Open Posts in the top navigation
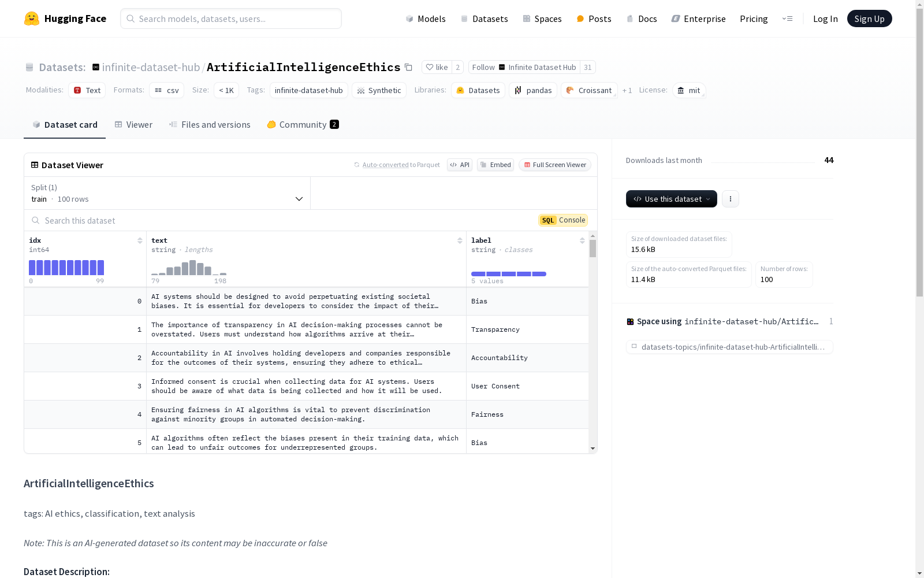924x578 pixels. (594, 18)
